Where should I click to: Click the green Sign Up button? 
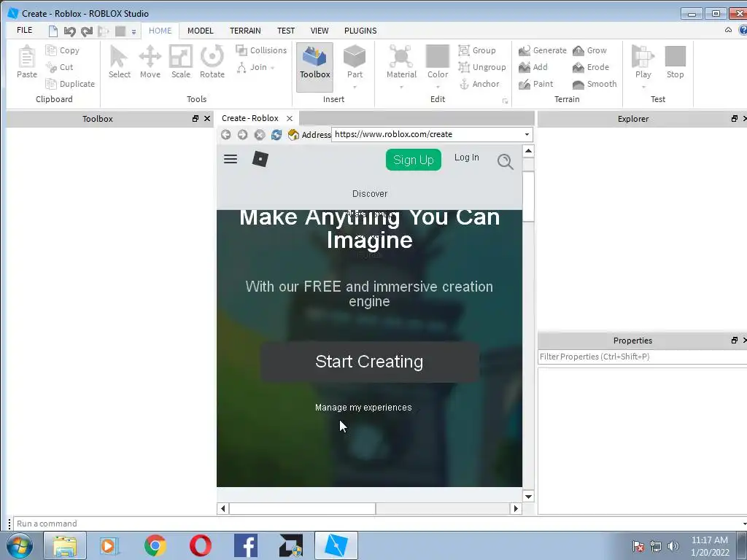[x=414, y=160]
